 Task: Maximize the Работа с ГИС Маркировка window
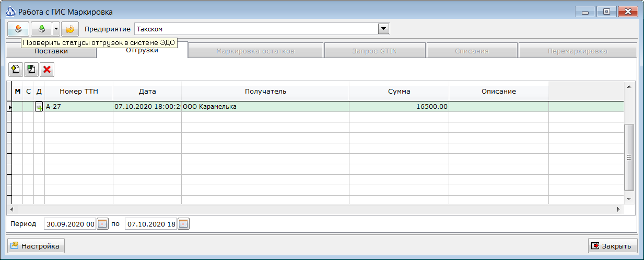click(606, 12)
